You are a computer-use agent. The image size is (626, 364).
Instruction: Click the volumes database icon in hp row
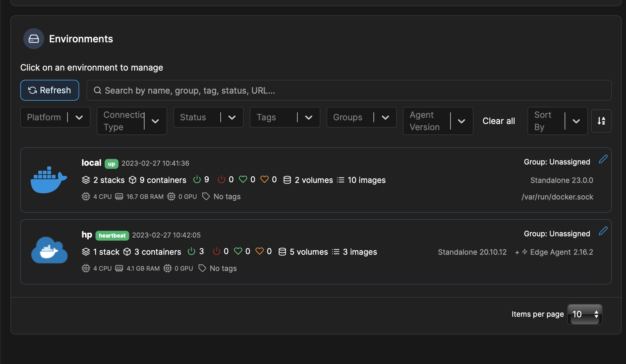pyautogui.click(x=282, y=252)
